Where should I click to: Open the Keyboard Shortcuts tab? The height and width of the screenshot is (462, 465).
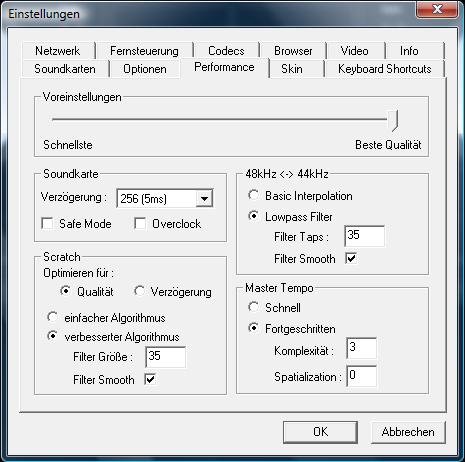coord(385,69)
